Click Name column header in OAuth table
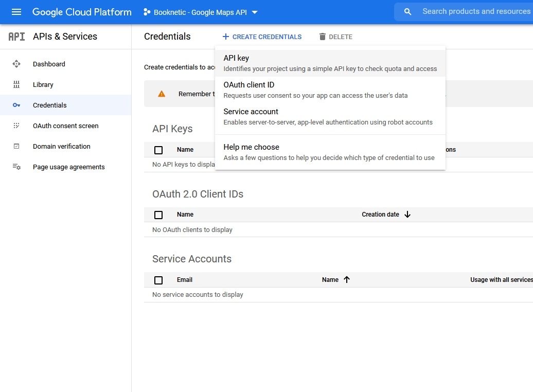The image size is (533, 392). coord(185,215)
